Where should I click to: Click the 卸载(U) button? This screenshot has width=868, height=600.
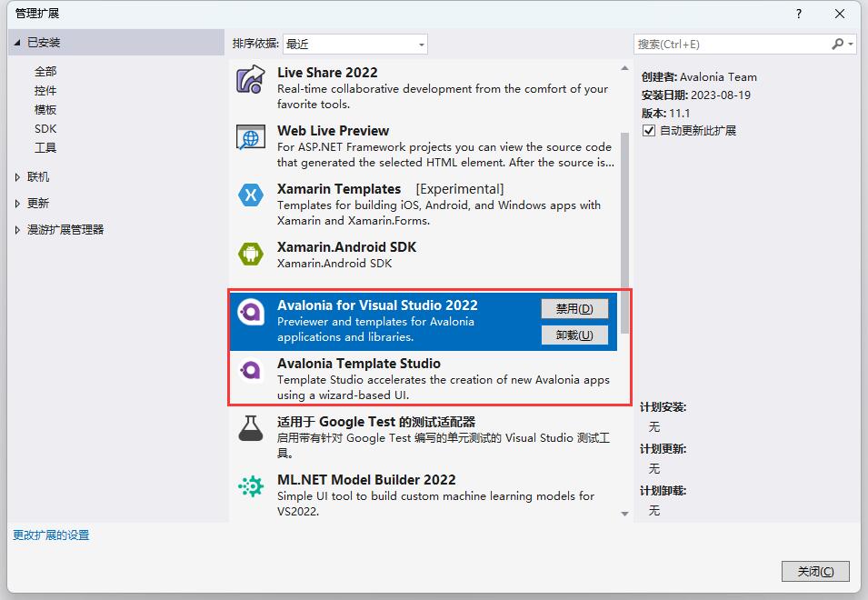[x=574, y=335]
